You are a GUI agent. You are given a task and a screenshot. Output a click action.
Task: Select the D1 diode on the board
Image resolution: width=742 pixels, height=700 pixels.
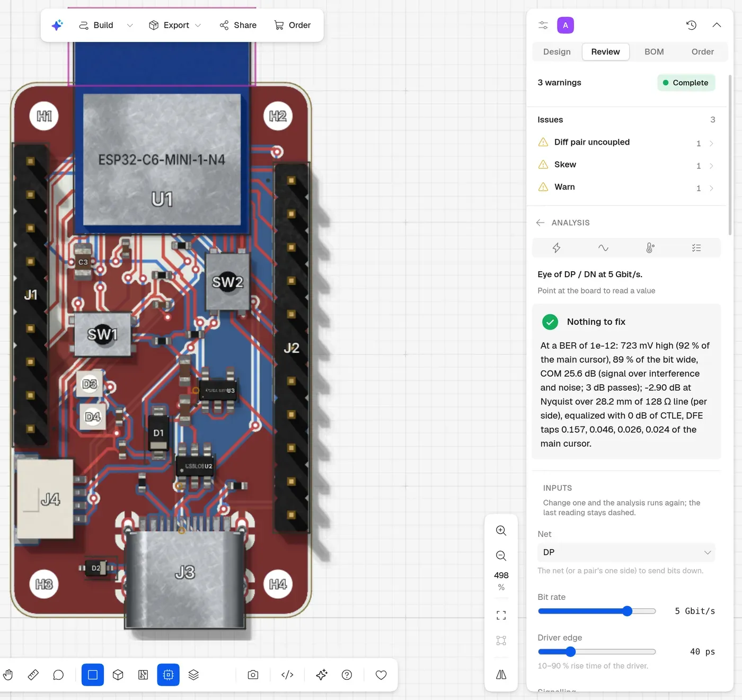click(158, 433)
